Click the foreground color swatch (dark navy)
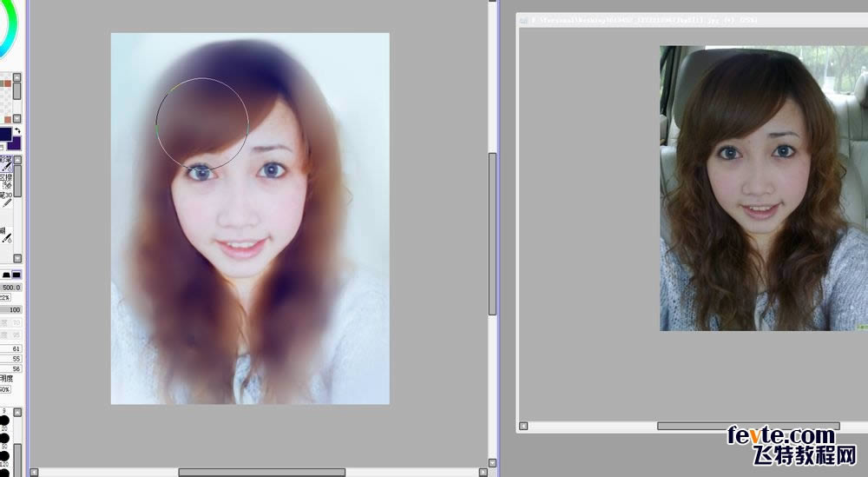868x477 pixels. click(x=4, y=134)
